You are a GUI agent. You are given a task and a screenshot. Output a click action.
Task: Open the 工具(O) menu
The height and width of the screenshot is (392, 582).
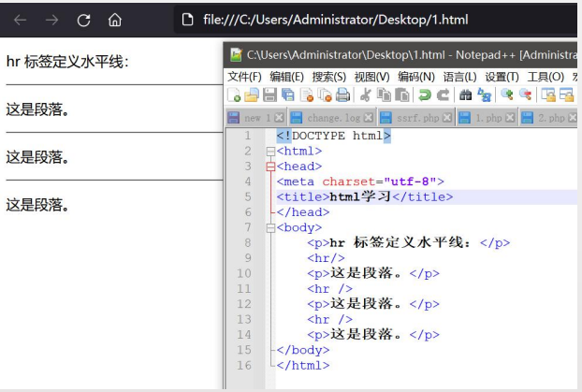click(x=546, y=77)
